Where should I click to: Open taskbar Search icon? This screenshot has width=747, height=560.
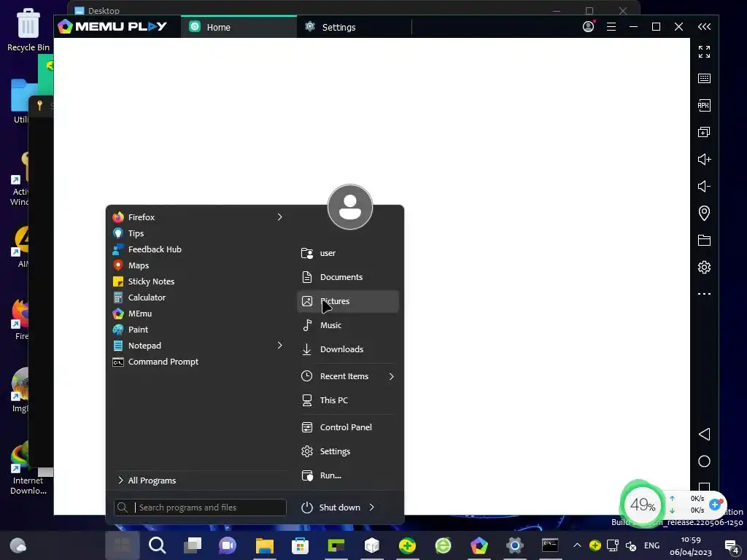(158, 545)
